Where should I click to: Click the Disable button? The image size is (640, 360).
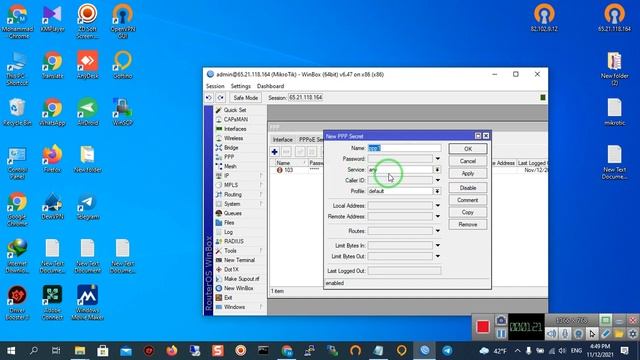pyautogui.click(x=468, y=188)
